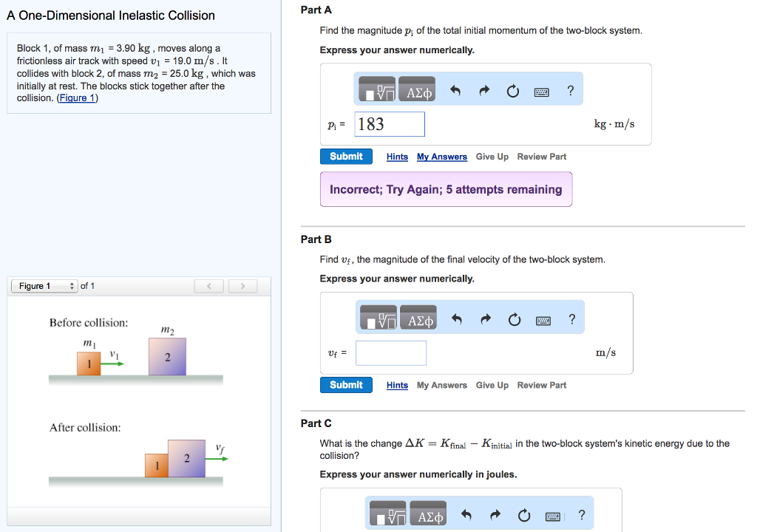Open Greek symbols palette in Part B

pos(418,320)
